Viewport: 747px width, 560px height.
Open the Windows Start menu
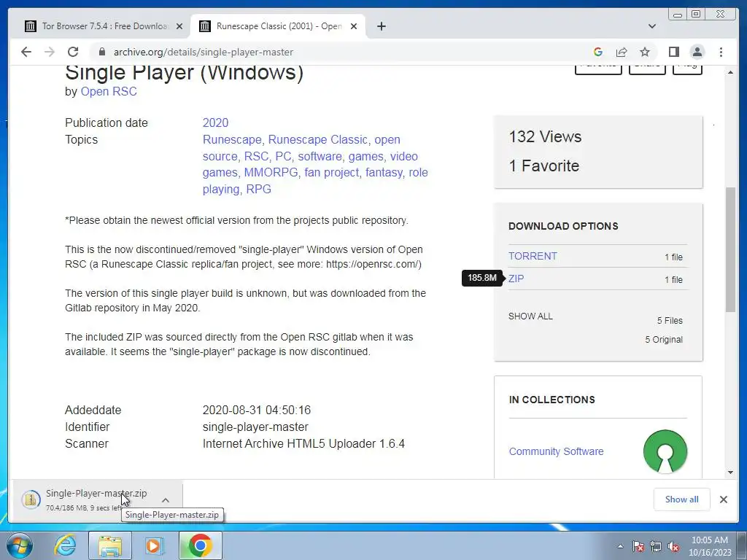point(20,545)
